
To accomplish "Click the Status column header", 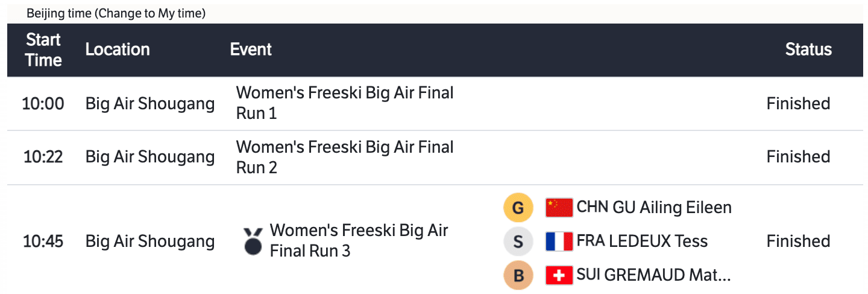I will pos(808,50).
